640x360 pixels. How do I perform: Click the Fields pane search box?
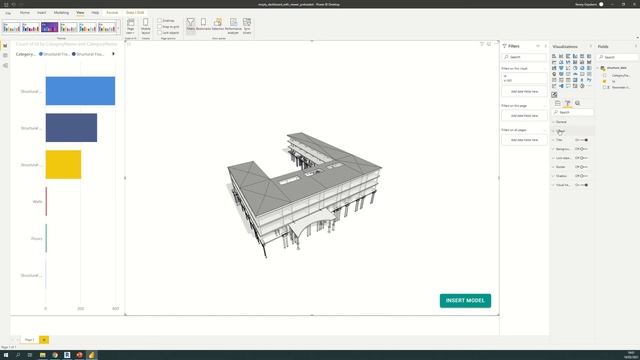pos(618,57)
